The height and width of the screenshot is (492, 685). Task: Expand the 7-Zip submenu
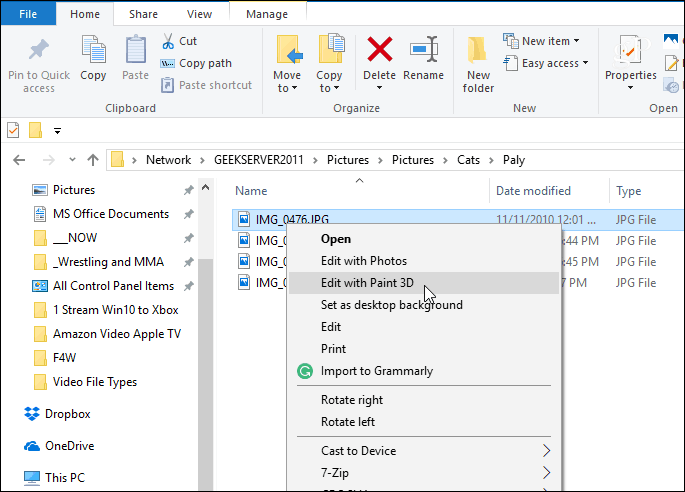[x=546, y=472]
